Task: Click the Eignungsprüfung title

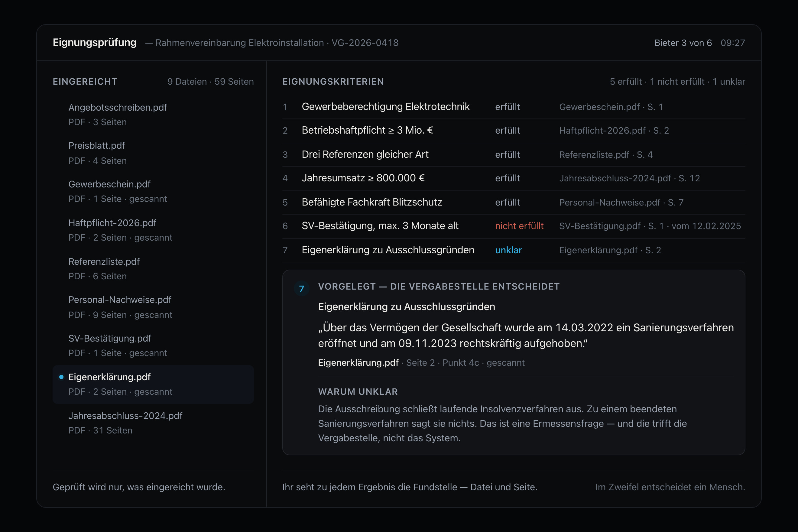Action: pyautogui.click(x=95, y=42)
